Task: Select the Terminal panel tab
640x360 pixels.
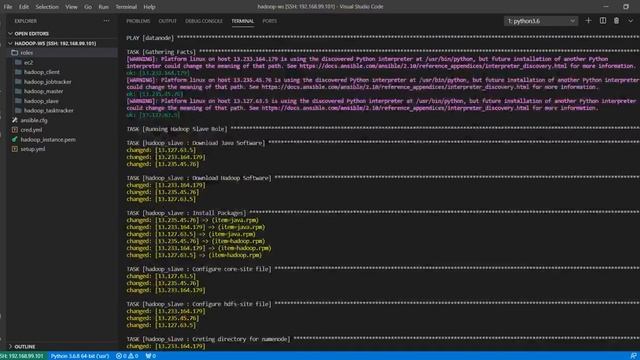Action: point(242,21)
